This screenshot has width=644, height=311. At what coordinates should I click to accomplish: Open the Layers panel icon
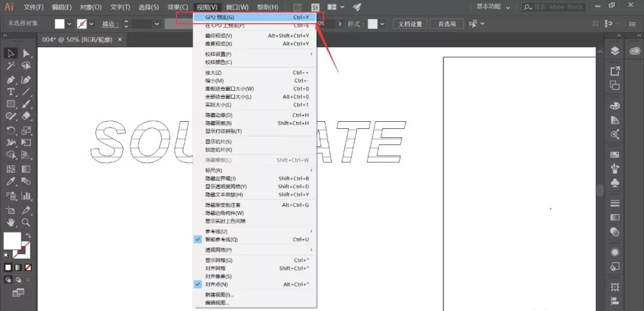[615, 51]
